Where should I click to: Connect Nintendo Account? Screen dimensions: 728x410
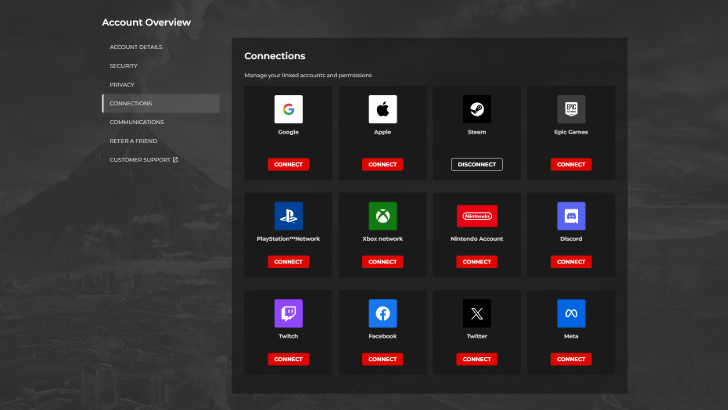tap(477, 262)
